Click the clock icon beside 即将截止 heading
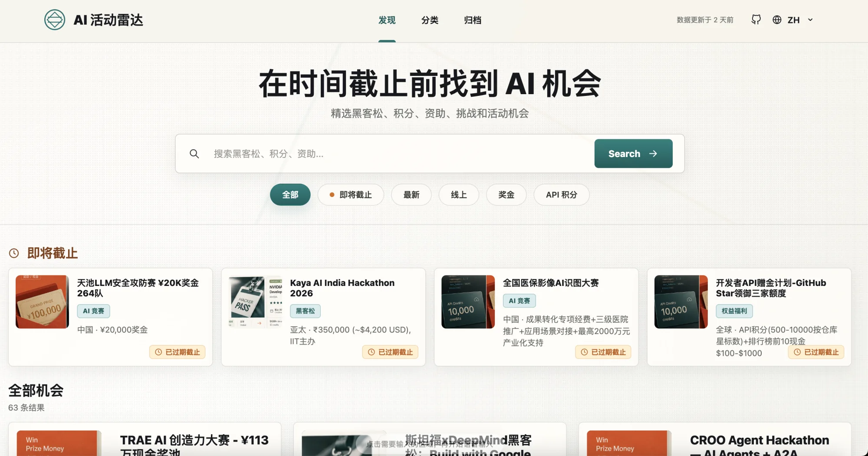 (x=14, y=253)
